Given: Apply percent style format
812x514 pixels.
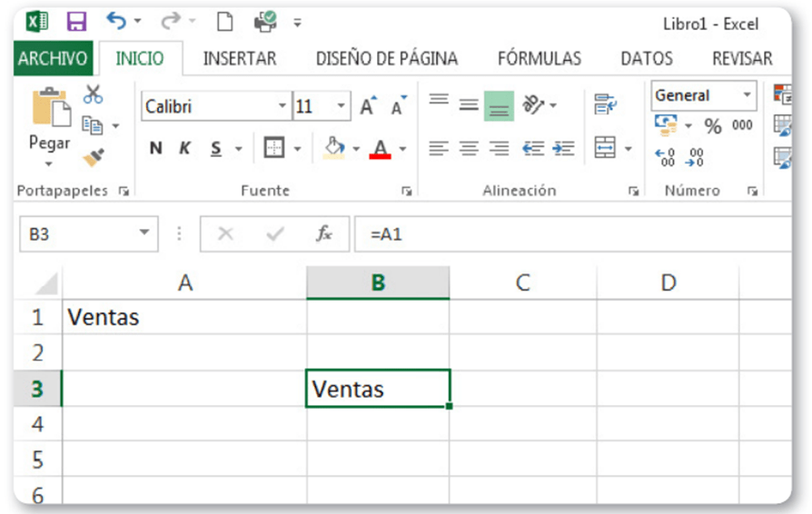Looking at the screenshot, I should tap(713, 126).
